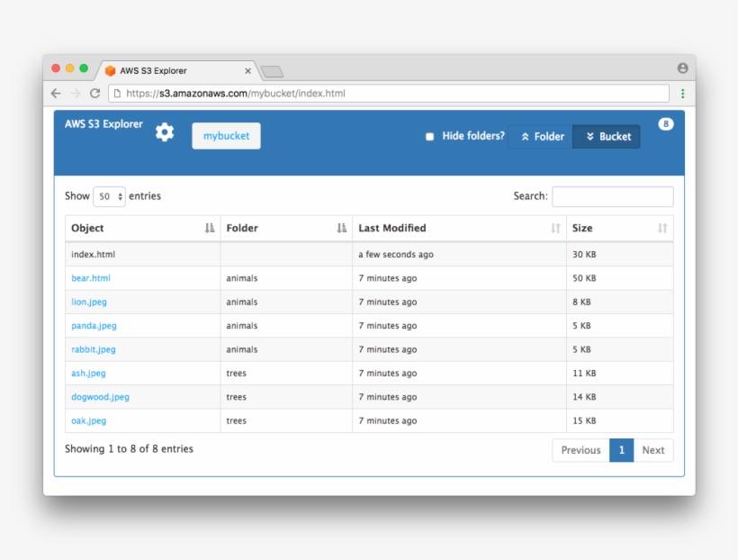Focus the Search input field
The height and width of the screenshot is (560, 738).
point(612,196)
